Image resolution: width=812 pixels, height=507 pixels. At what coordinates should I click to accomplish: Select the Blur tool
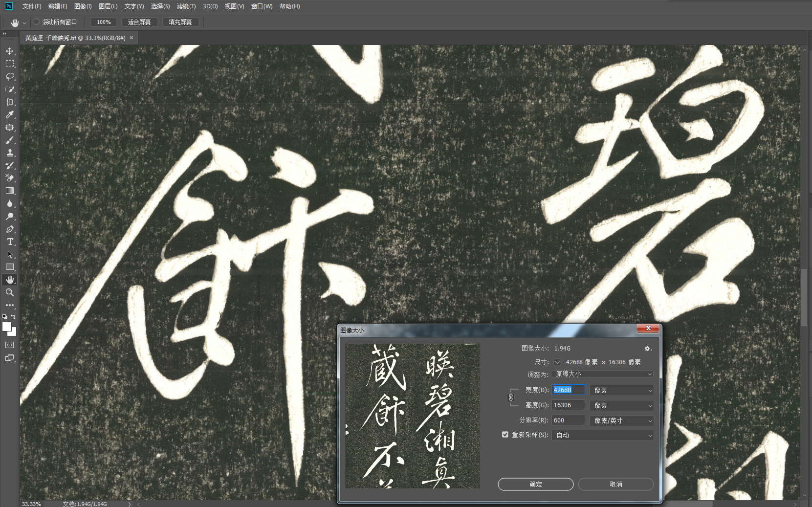10,203
